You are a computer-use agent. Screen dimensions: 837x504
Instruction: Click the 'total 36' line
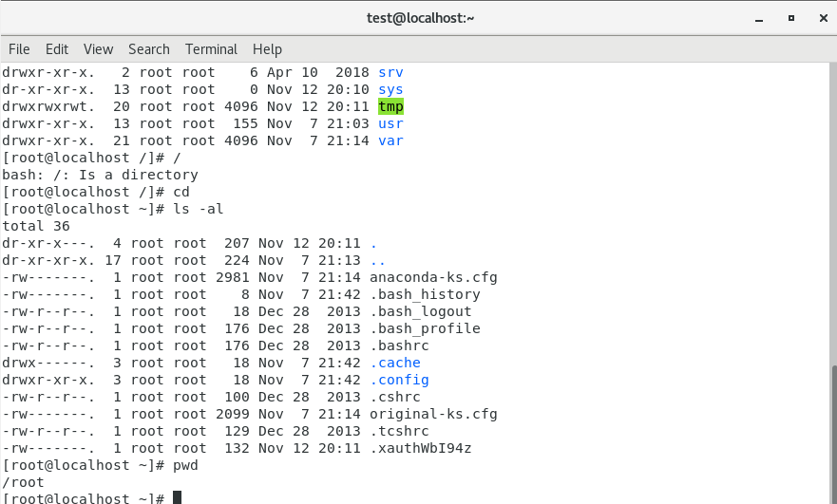point(36,226)
